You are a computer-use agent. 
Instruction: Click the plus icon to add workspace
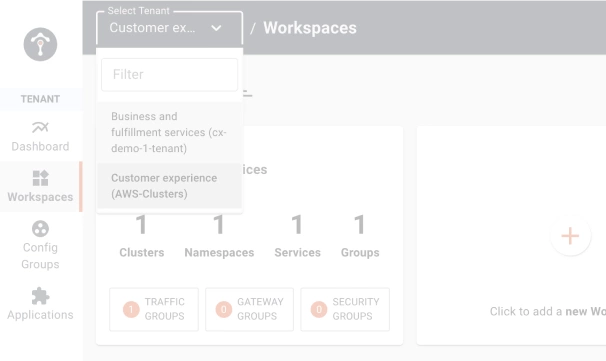(570, 236)
